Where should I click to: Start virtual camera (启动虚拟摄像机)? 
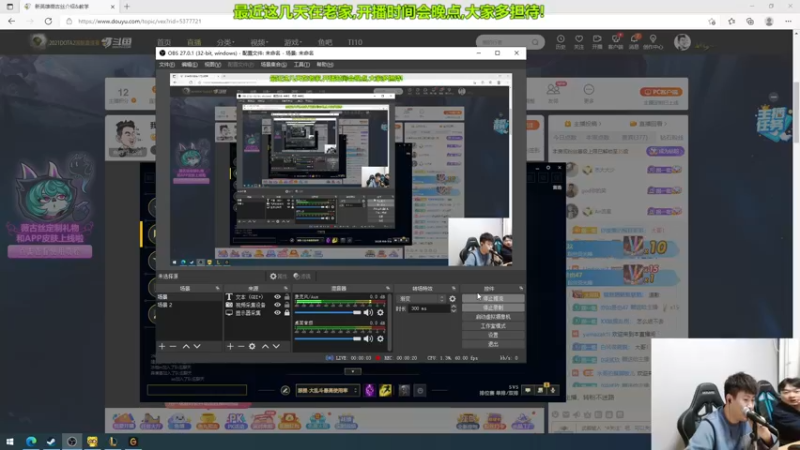493,316
